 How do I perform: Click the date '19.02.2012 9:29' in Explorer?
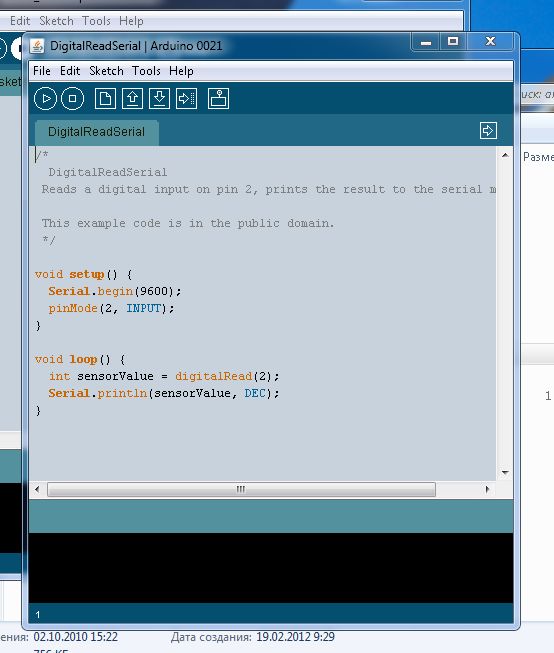(x=295, y=637)
